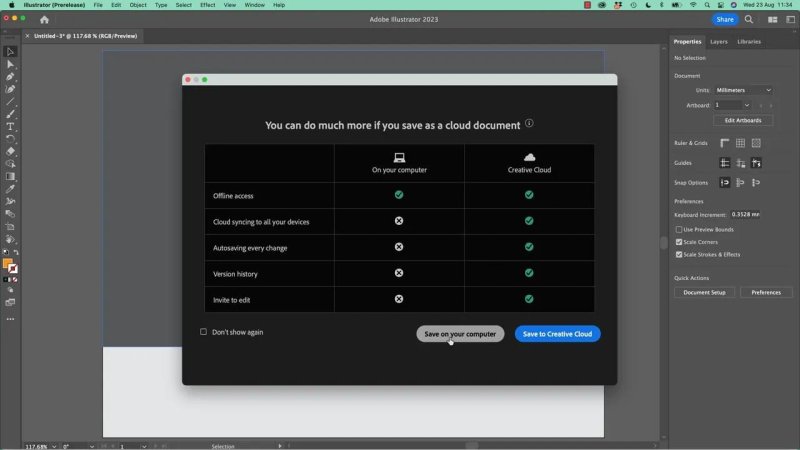The width and height of the screenshot is (800, 450).
Task: Click the orange Fill color swatch
Action: click(7, 264)
